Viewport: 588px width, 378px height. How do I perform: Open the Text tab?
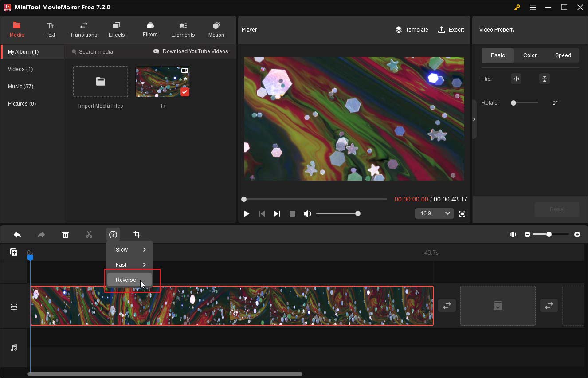(50, 30)
